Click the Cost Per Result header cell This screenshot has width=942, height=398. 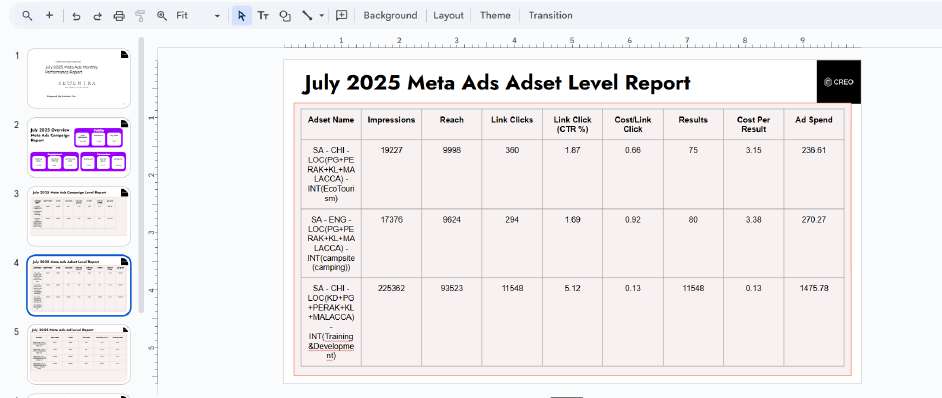point(753,124)
